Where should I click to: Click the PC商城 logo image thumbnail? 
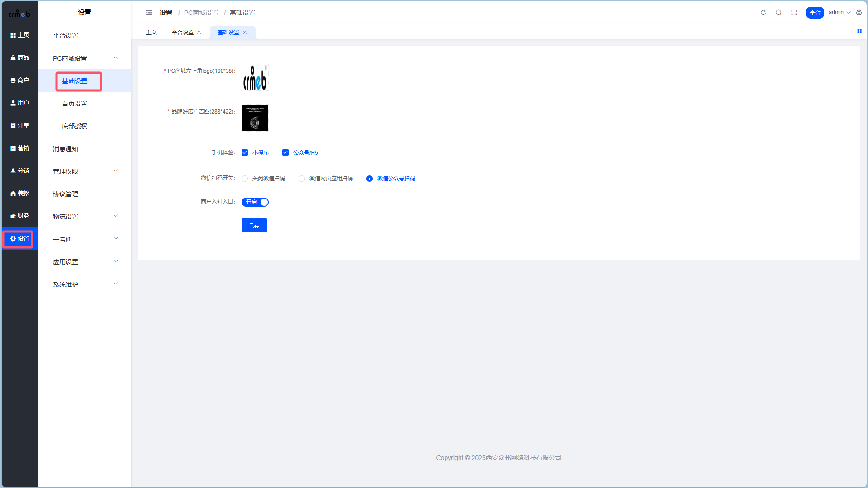click(x=255, y=77)
